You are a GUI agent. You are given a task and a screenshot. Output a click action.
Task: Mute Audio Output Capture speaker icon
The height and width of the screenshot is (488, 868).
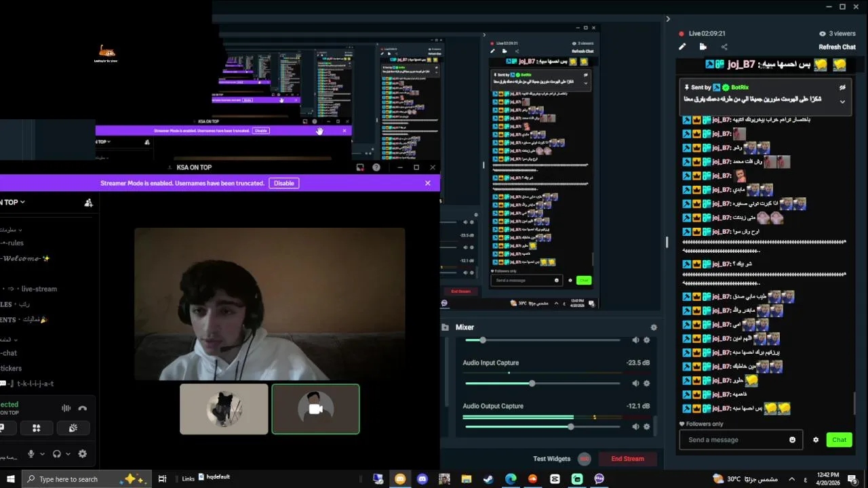pyautogui.click(x=635, y=426)
